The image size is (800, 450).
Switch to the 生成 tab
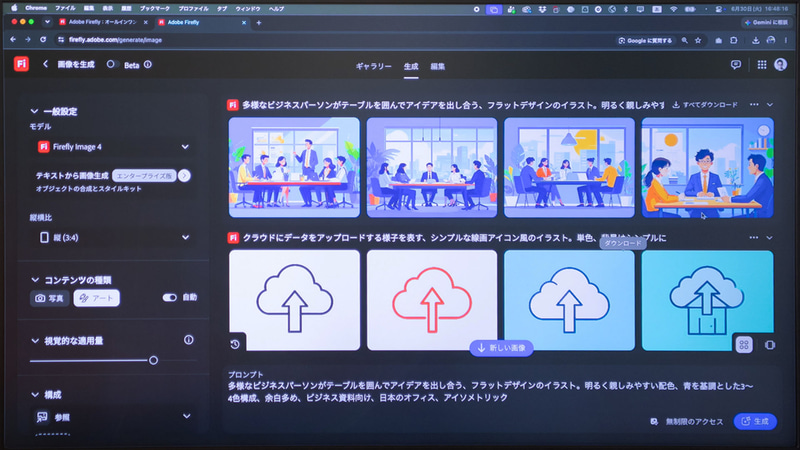411,66
